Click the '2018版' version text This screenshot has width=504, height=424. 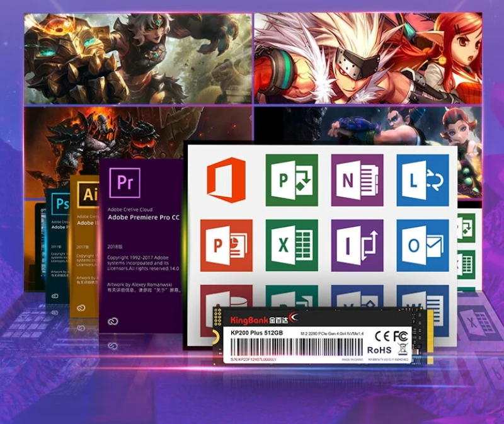pos(115,247)
